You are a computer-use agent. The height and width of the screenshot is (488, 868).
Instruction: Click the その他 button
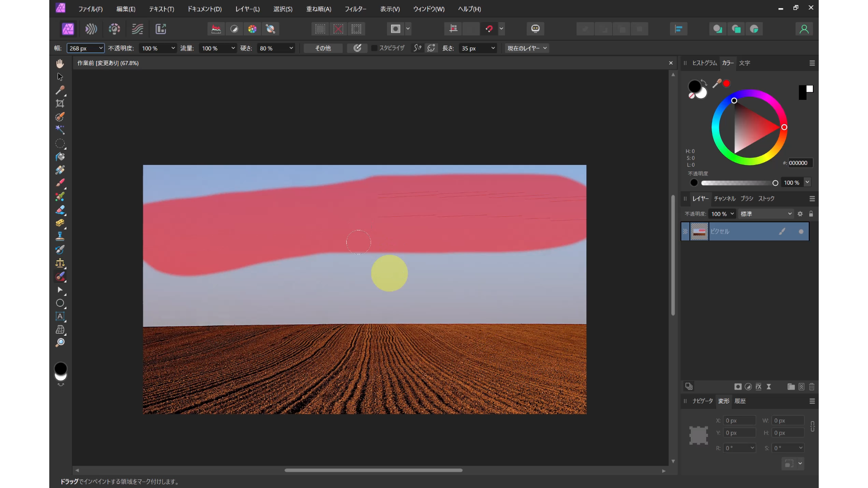coord(323,48)
